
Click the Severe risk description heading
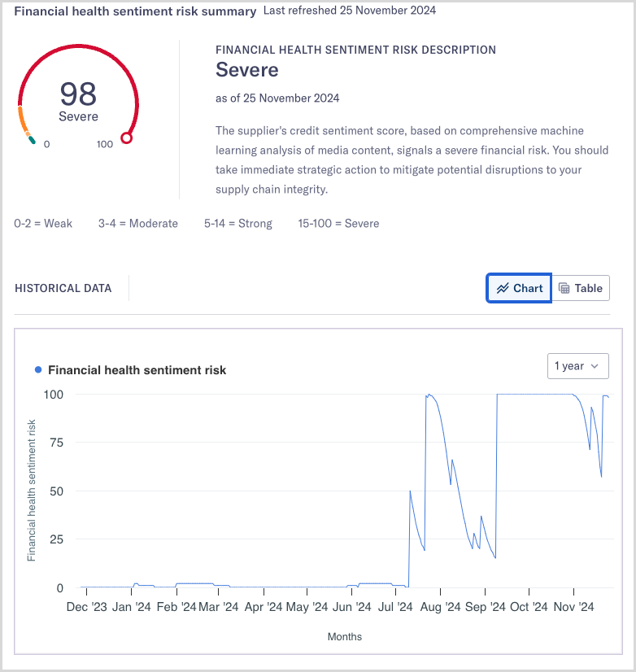tap(246, 70)
